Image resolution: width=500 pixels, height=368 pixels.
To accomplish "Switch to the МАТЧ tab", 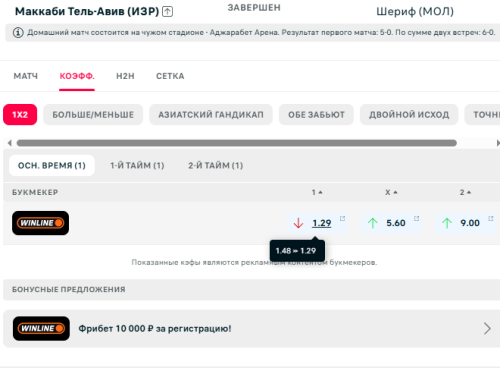I will point(26,76).
